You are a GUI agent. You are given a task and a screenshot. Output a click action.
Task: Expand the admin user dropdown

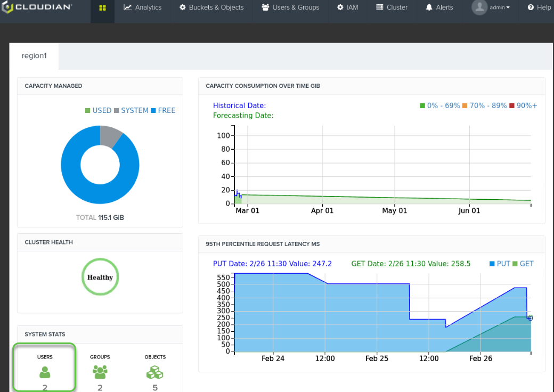pyautogui.click(x=500, y=7)
